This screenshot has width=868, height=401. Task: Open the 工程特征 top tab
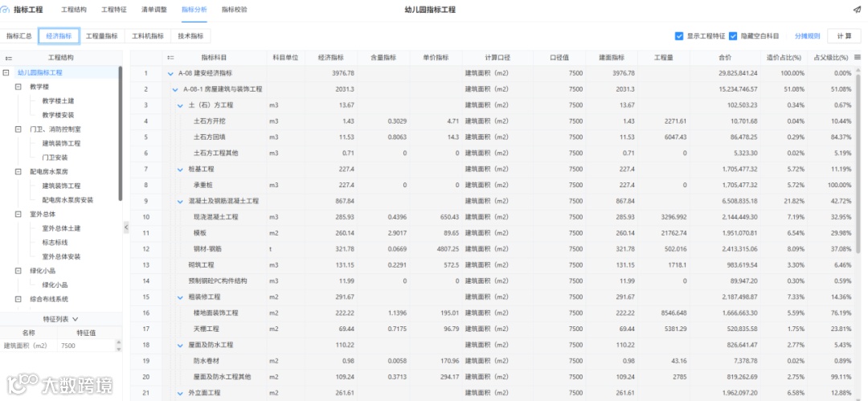pos(114,10)
